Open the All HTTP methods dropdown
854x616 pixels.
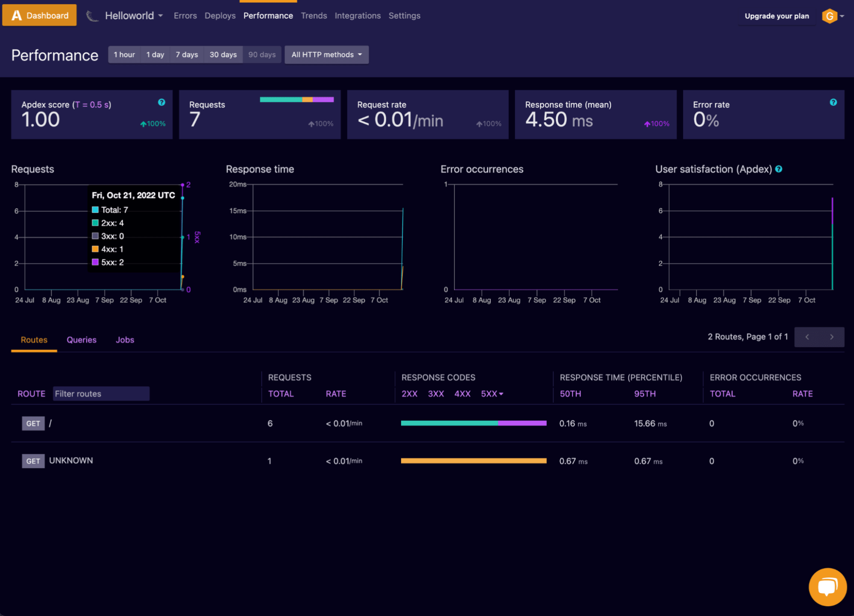tap(326, 54)
